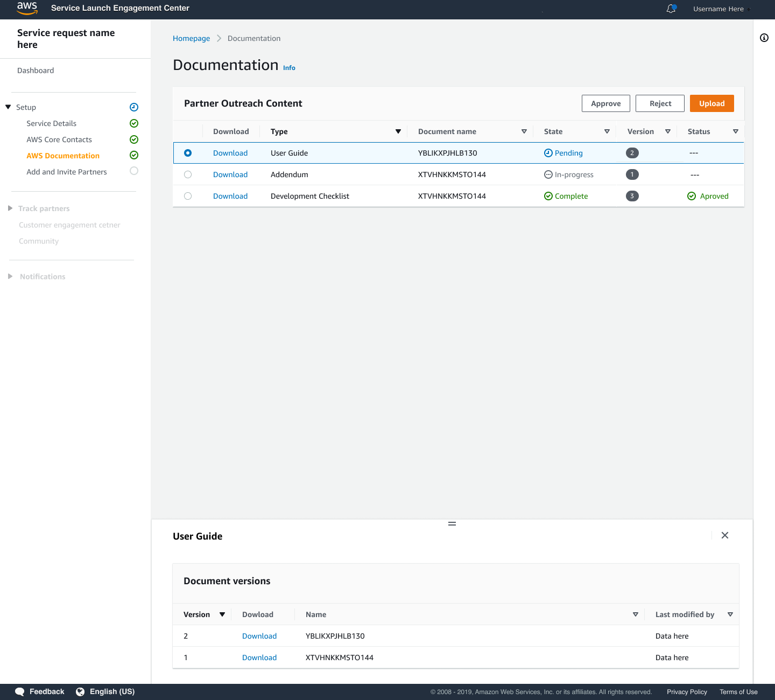This screenshot has width=775, height=700.
Task: Open Privacy Policy footer link
Action: pyautogui.click(x=687, y=692)
